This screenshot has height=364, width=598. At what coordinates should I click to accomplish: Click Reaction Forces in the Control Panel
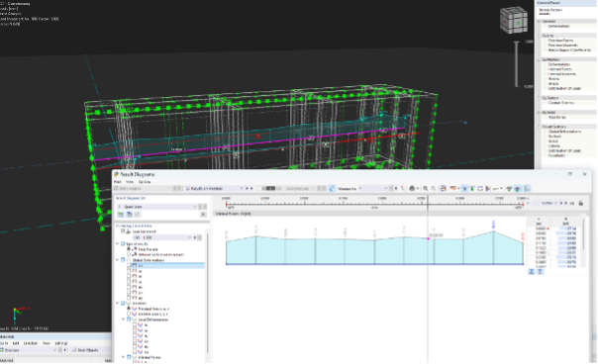pyautogui.click(x=560, y=41)
